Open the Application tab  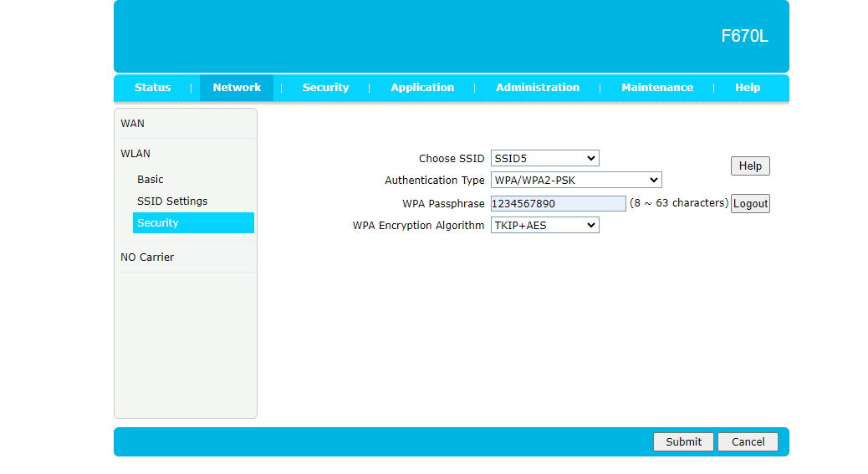click(x=422, y=88)
